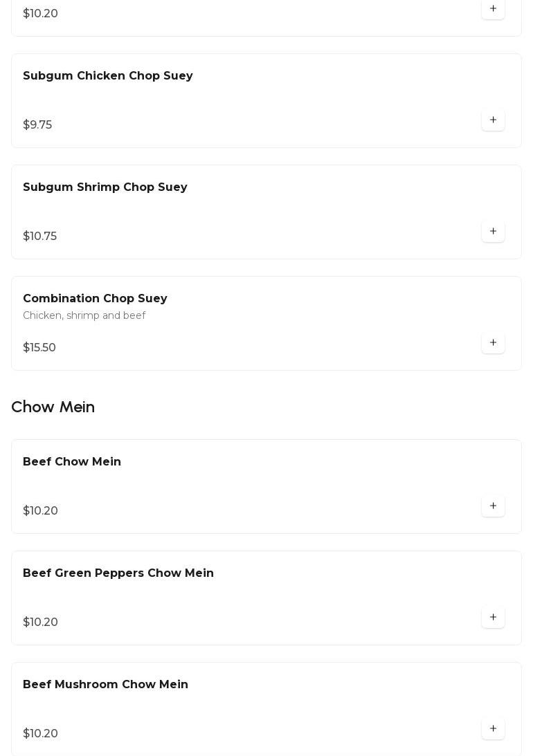This screenshot has width=533, height=756.
Task: Click the Chow Mein section heading
Action: tap(53, 407)
